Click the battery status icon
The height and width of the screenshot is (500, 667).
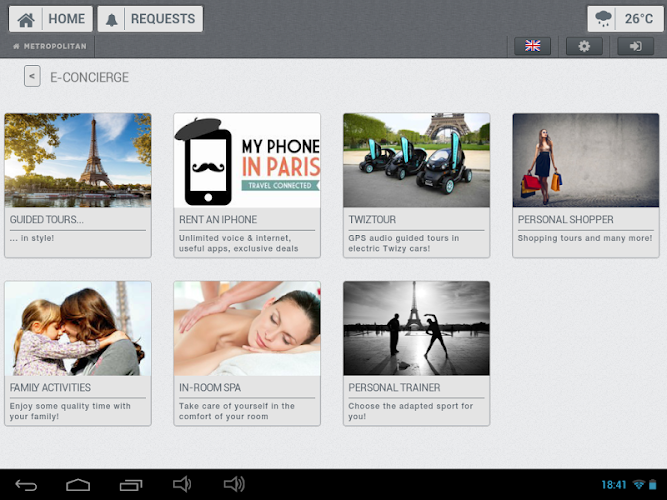coord(653,485)
